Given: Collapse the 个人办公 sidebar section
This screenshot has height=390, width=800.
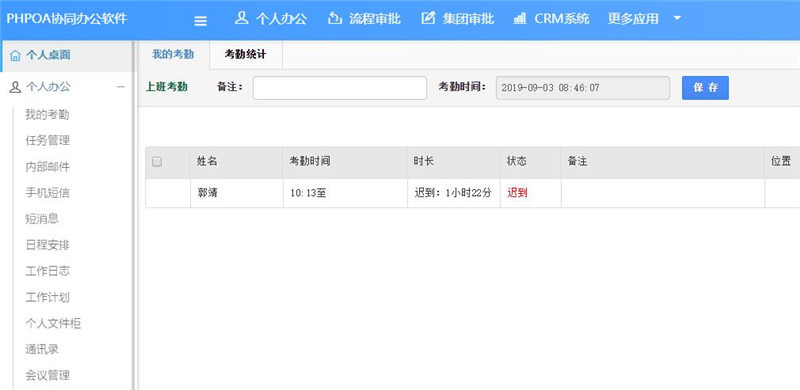Looking at the screenshot, I should pyautogui.click(x=120, y=87).
